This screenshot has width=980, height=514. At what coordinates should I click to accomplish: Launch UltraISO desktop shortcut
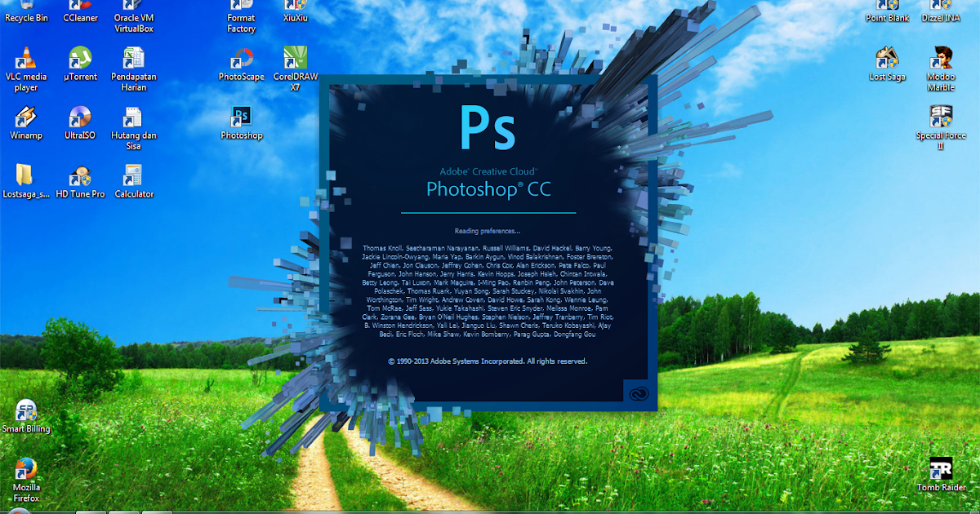pos(80,123)
